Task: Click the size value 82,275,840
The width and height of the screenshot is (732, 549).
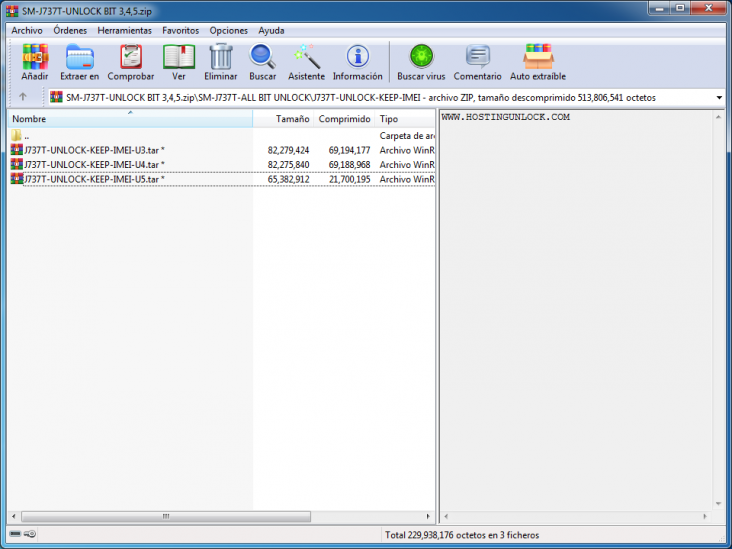Action: pyautogui.click(x=289, y=165)
